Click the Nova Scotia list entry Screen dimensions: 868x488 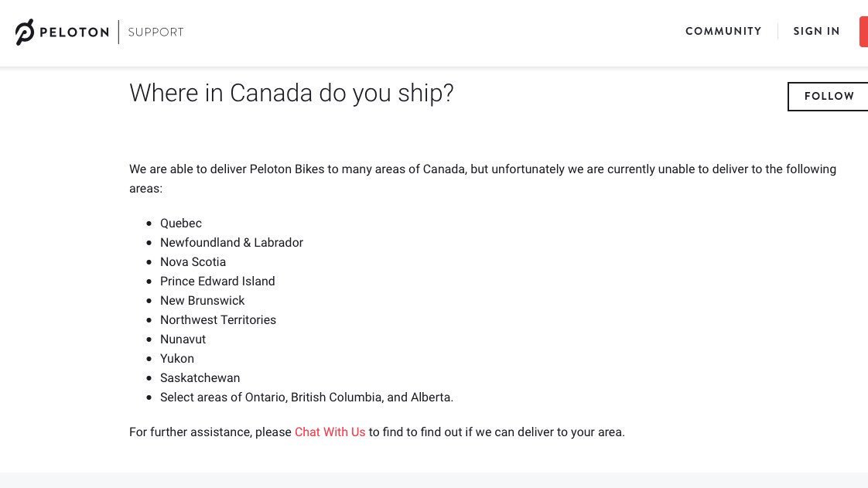pos(193,262)
